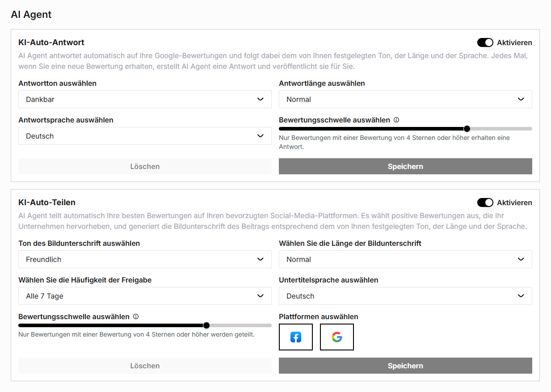Expand the Untertitelsprache auswählen dropdown

[405, 296]
